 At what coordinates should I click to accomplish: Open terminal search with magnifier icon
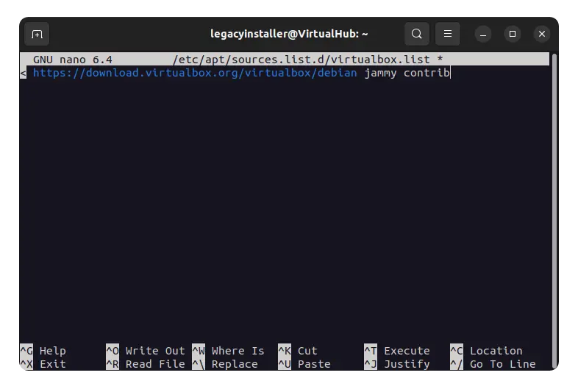416,34
